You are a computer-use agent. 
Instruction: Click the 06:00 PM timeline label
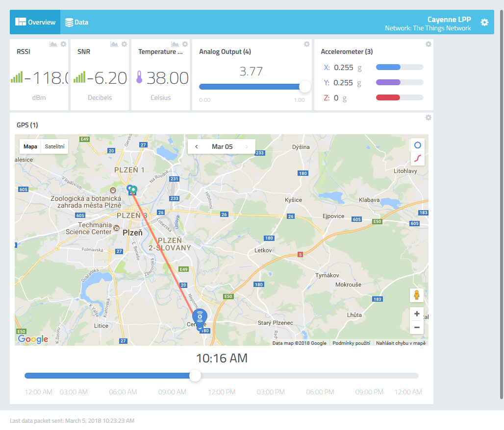coord(320,392)
